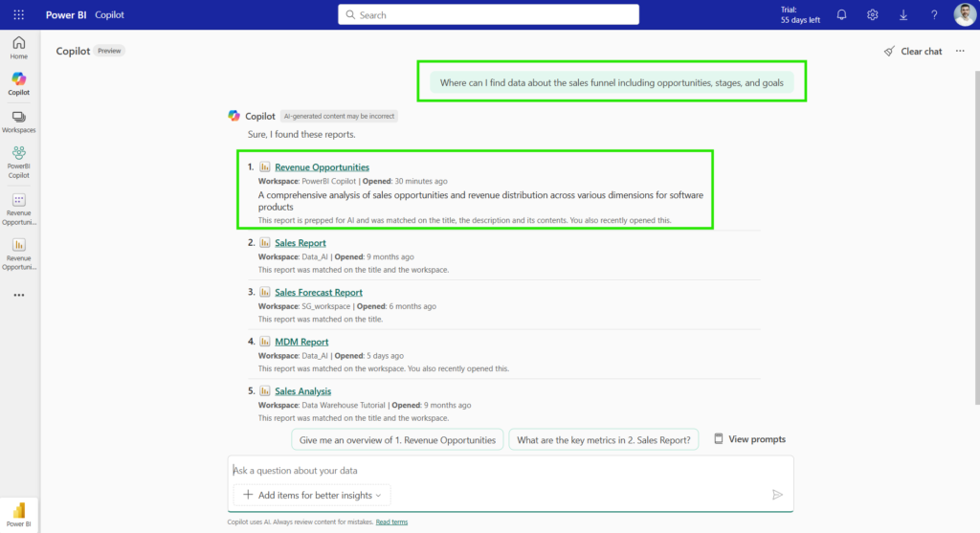Open the settings gear icon
980x533 pixels.
(x=873, y=14)
